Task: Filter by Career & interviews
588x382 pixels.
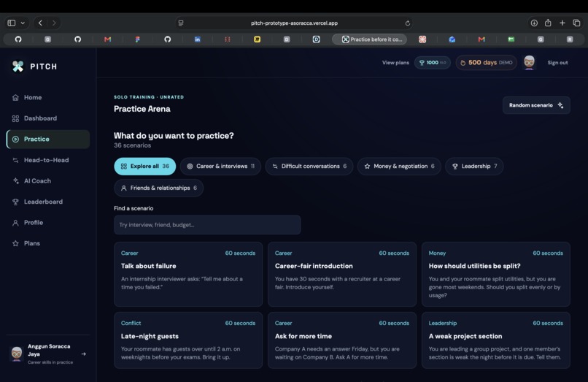Action: coord(220,166)
